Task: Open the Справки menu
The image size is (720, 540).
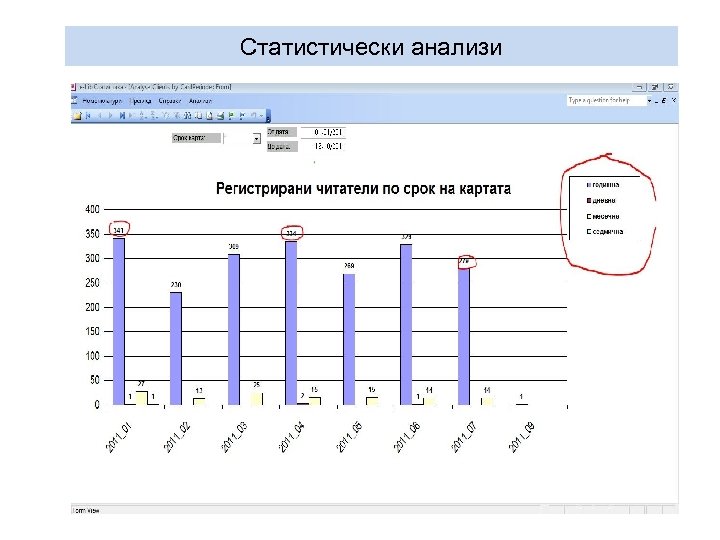Action: coord(170,101)
